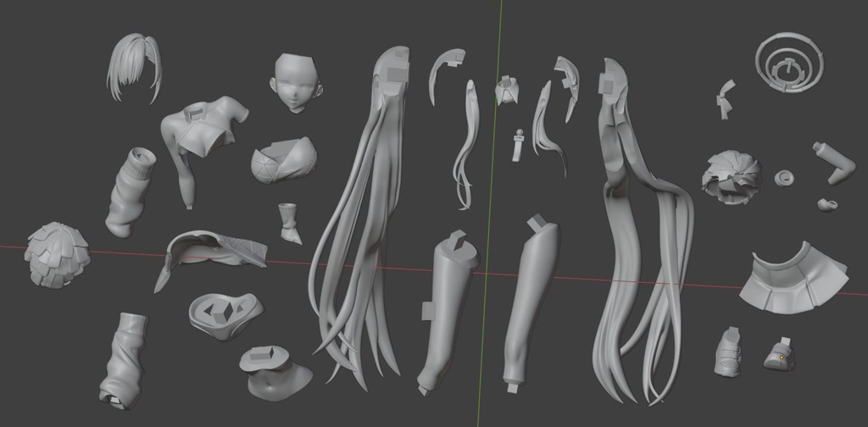The width and height of the screenshot is (868, 427).
Task: Select the face head mesh
Action: tap(296, 82)
